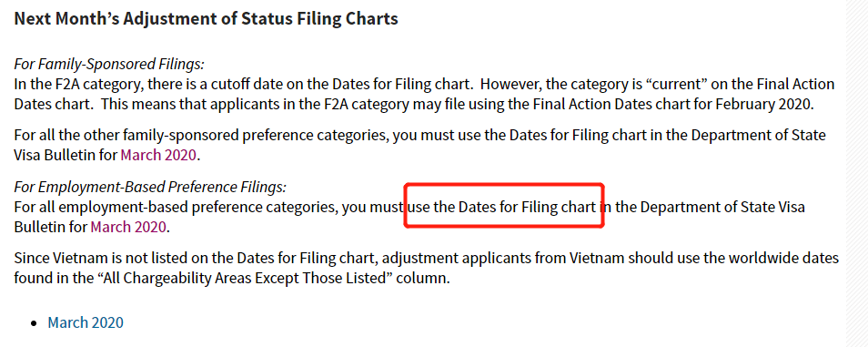This screenshot has width=868, height=347.
Task: Click the bullet dot before March 2020
Action: pyautogui.click(x=35, y=323)
